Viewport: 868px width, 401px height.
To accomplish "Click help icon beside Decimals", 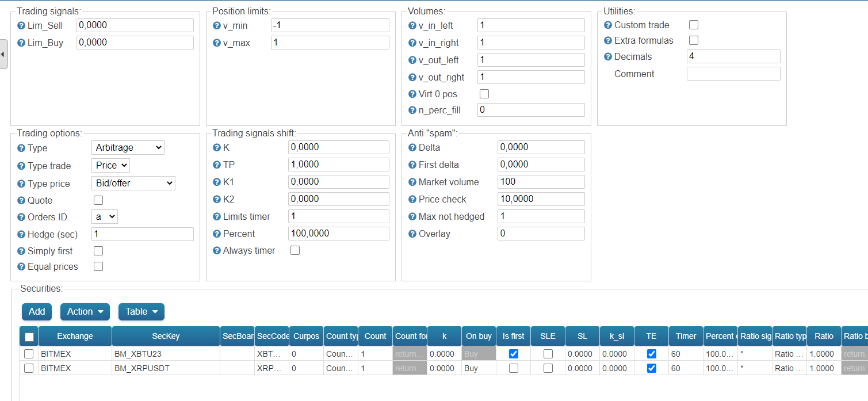I will (x=608, y=57).
